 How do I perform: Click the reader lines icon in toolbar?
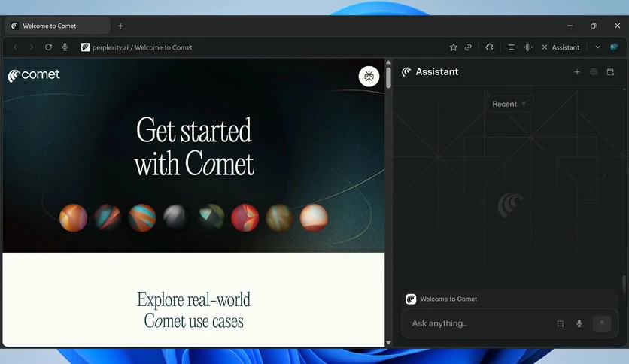511,47
